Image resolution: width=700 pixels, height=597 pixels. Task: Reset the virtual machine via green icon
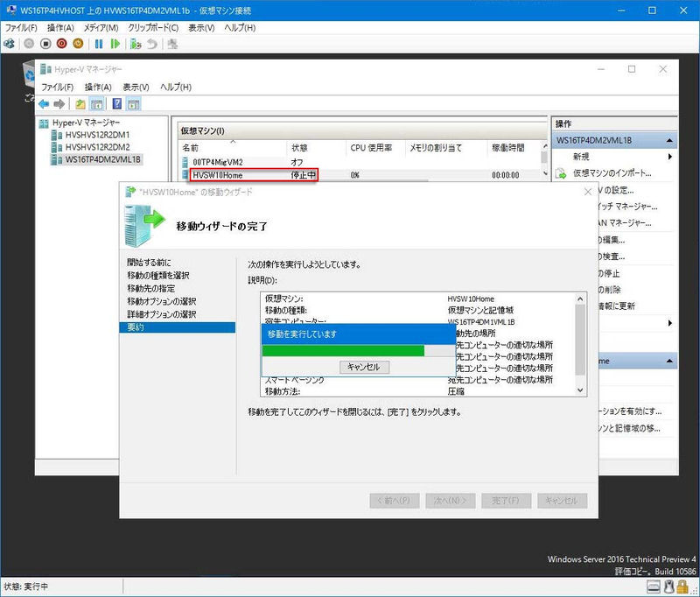(115, 44)
